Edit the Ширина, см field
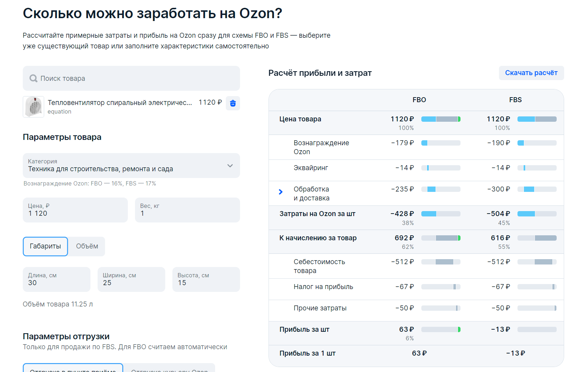588x372 pixels. point(131,279)
